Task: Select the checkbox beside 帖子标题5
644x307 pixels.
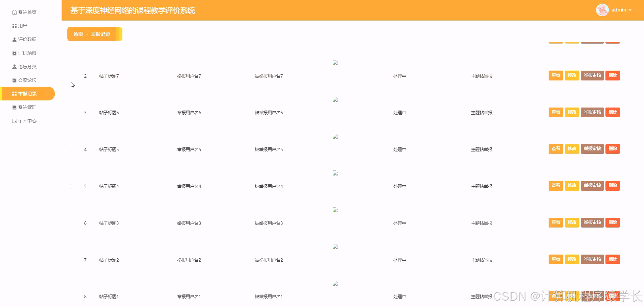Action: (71, 149)
